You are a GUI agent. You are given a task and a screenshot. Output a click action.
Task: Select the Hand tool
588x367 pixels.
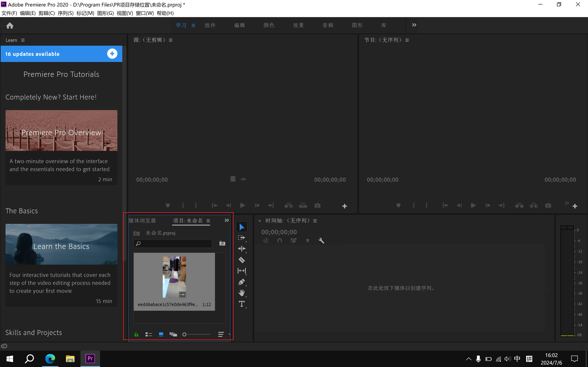point(242,293)
